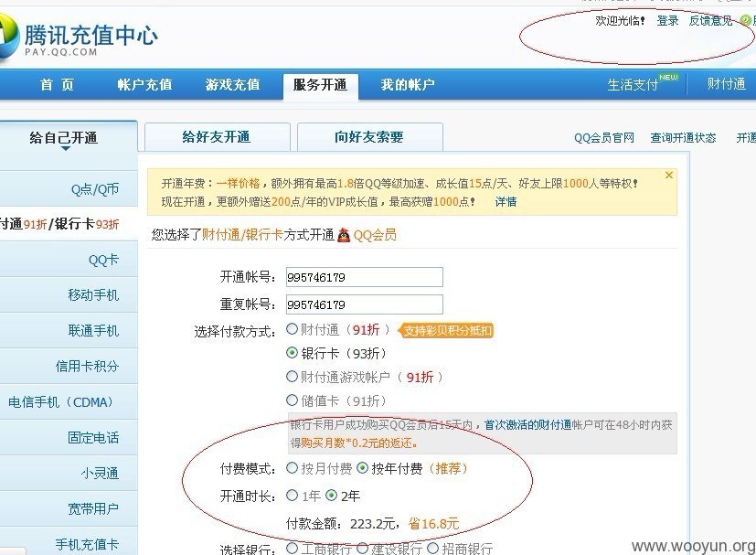Image resolution: width=756 pixels, height=555 pixels.
Task: Select 工商银行 bank radio button
Action: point(292,549)
